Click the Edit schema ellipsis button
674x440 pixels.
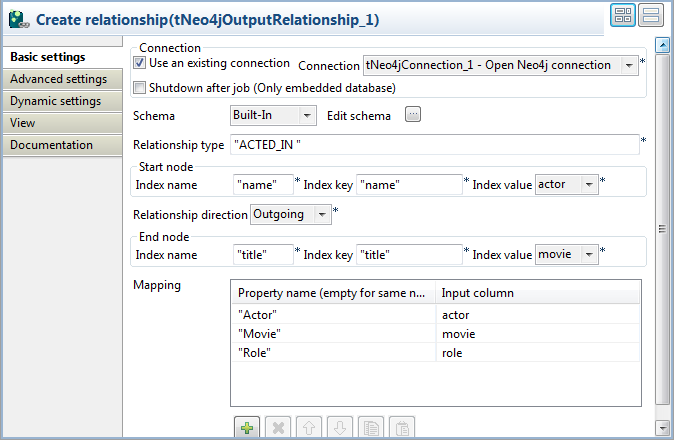point(413,115)
